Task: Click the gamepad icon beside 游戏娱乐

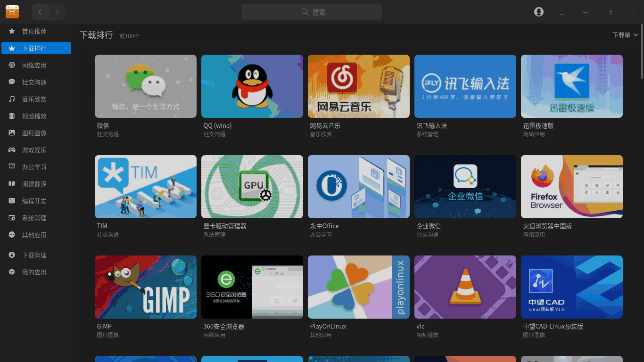Action: click(x=12, y=150)
